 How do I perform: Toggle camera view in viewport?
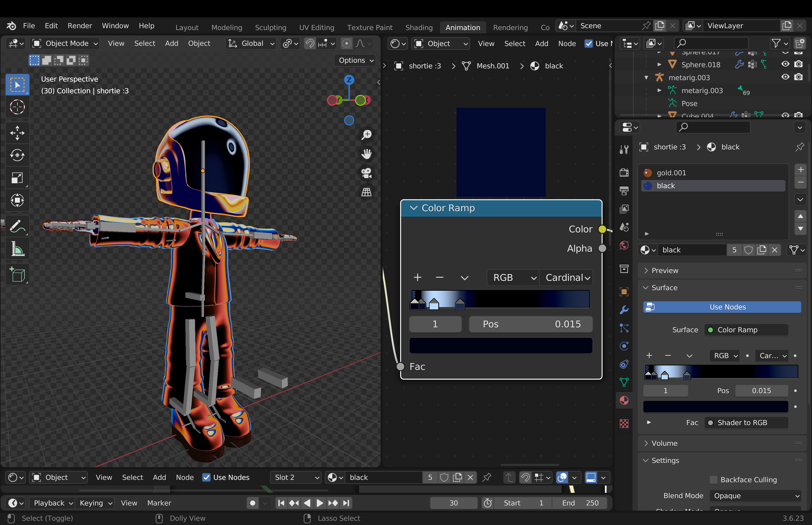[366, 173]
